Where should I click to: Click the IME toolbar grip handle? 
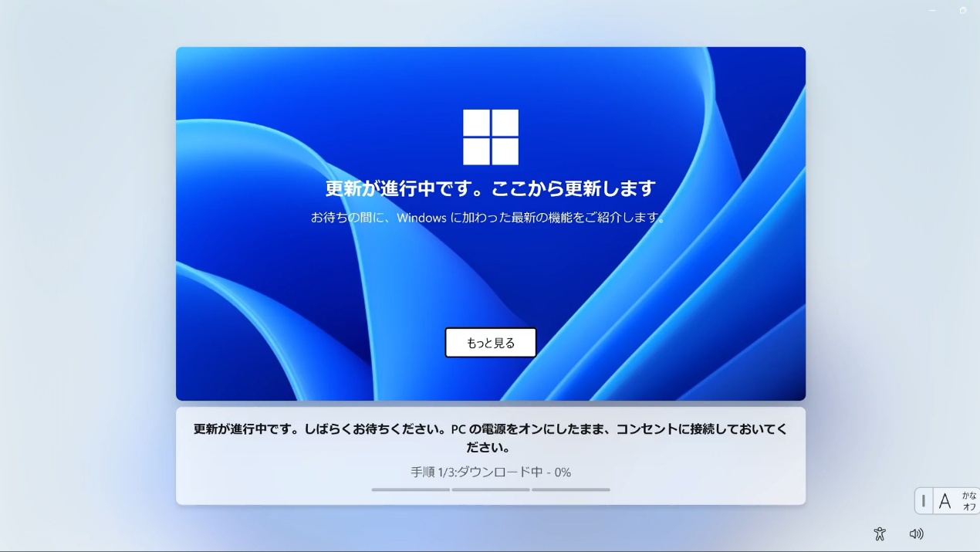point(924,501)
